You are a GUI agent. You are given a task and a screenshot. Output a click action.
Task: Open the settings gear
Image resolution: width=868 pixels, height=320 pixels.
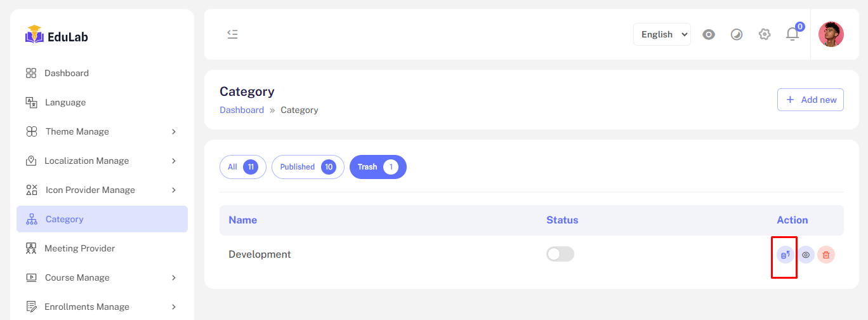click(765, 34)
